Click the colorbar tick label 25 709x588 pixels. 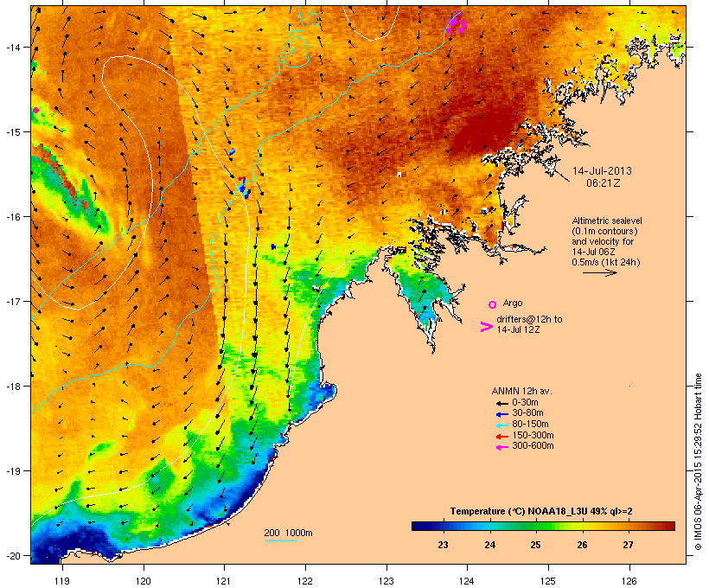(535, 545)
